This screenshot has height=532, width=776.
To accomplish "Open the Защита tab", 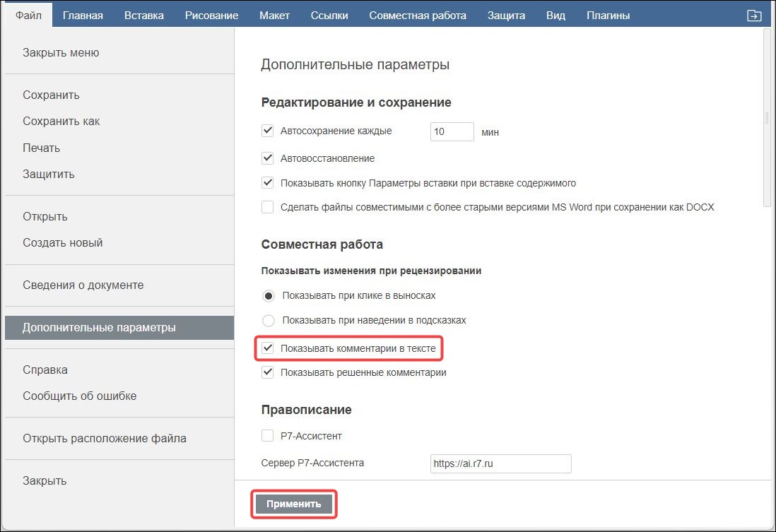I will (506, 16).
